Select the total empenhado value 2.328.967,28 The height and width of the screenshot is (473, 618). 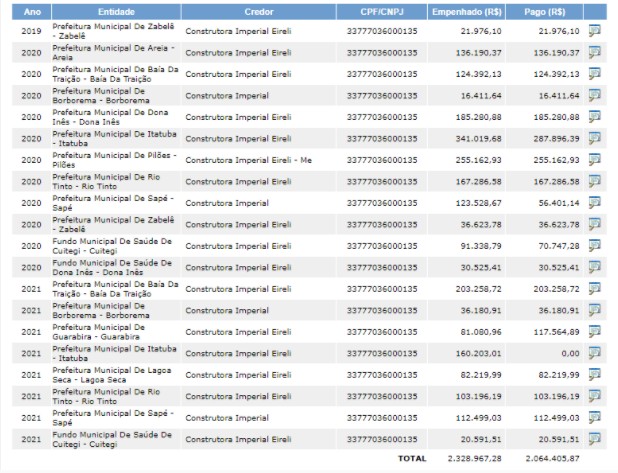click(x=475, y=458)
